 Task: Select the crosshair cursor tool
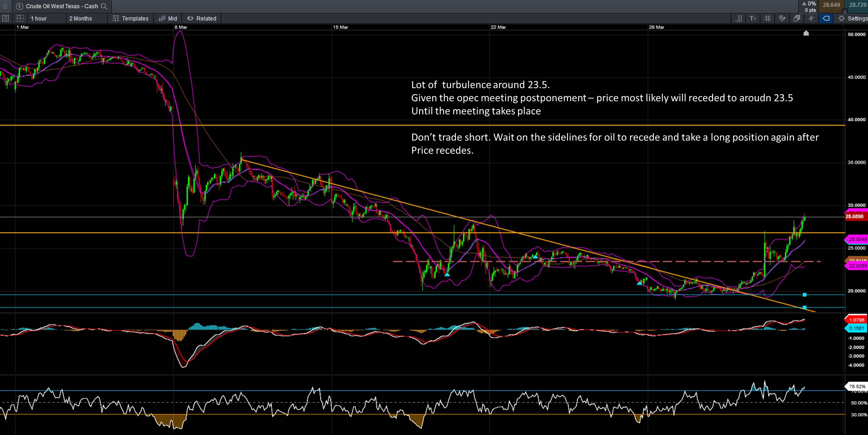click(x=811, y=19)
